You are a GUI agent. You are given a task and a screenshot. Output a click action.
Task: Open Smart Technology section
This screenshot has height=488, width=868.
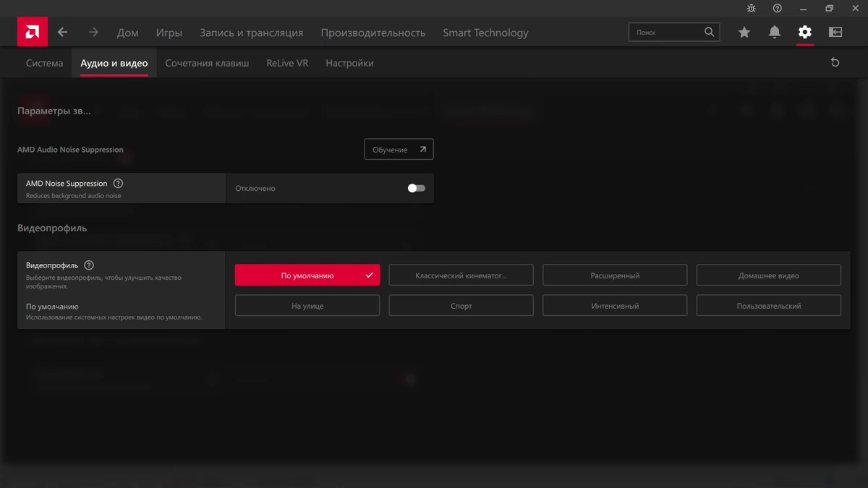pos(485,33)
